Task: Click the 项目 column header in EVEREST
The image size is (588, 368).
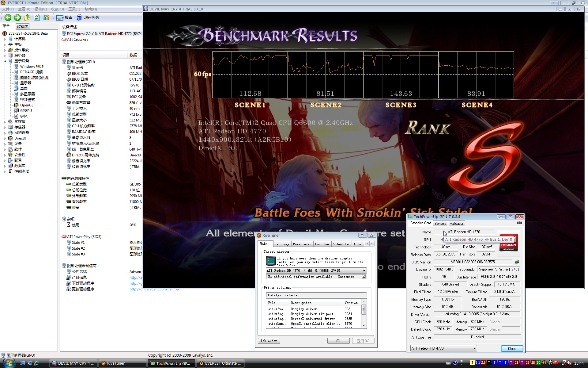Action: pos(94,55)
